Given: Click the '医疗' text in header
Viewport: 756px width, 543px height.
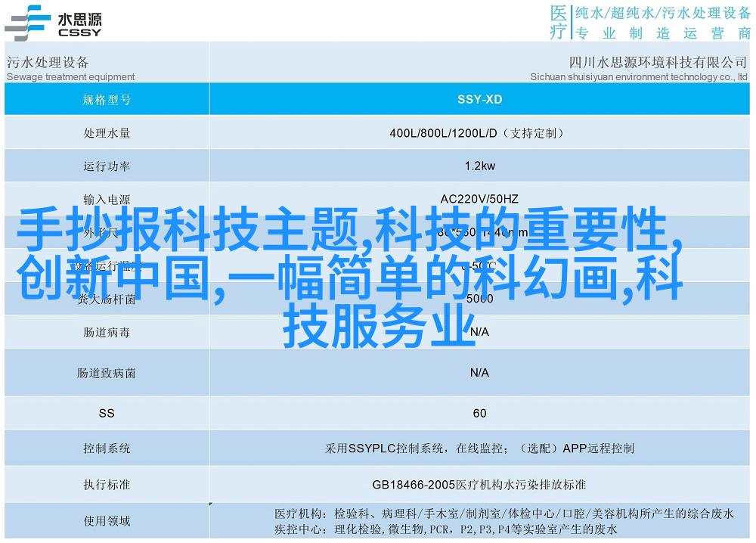Looking at the screenshot, I should point(559,22).
